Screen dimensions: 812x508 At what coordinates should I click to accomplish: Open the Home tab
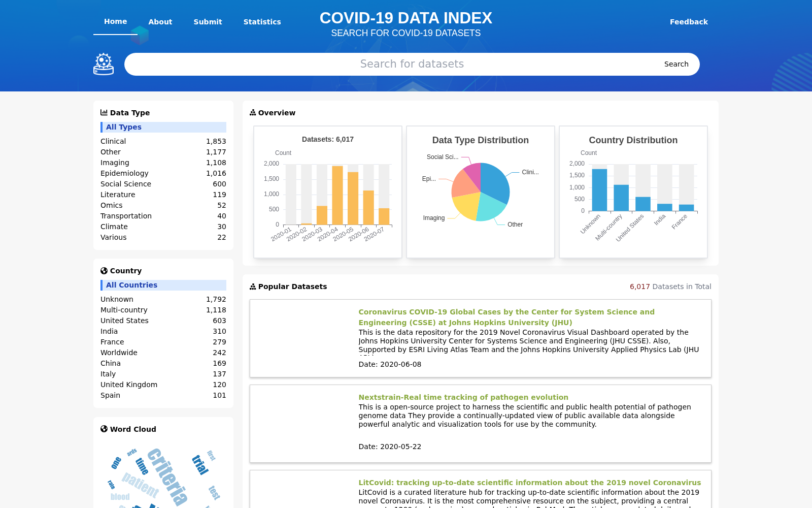pyautogui.click(x=116, y=21)
